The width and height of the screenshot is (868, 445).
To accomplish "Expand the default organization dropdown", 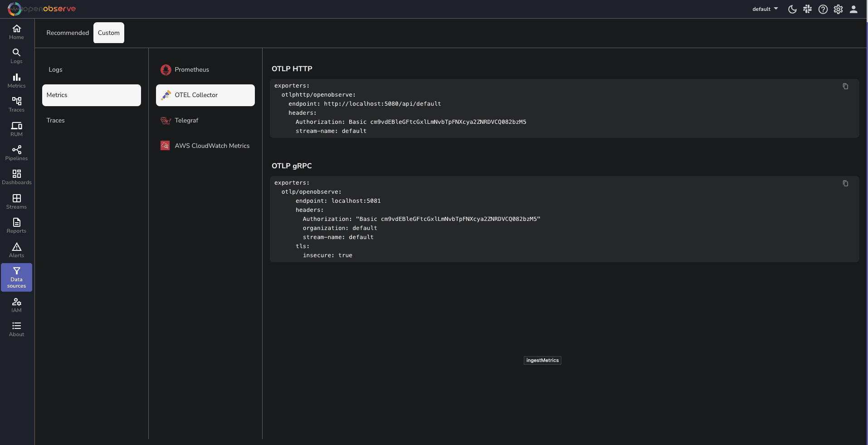I will (765, 9).
